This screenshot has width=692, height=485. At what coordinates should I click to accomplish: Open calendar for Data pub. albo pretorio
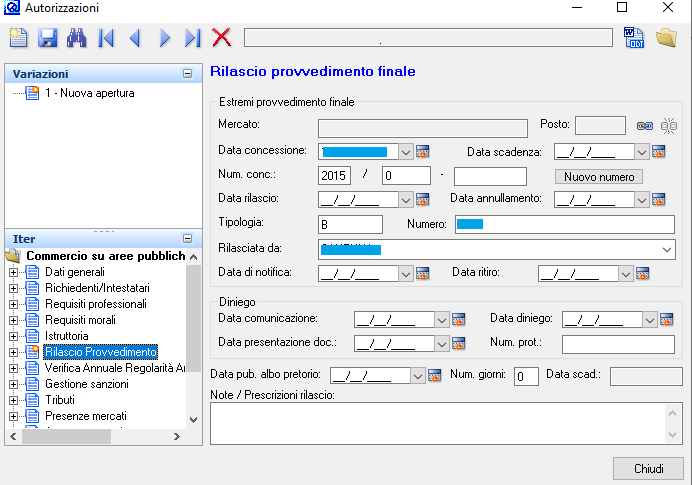[x=435, y=376]
